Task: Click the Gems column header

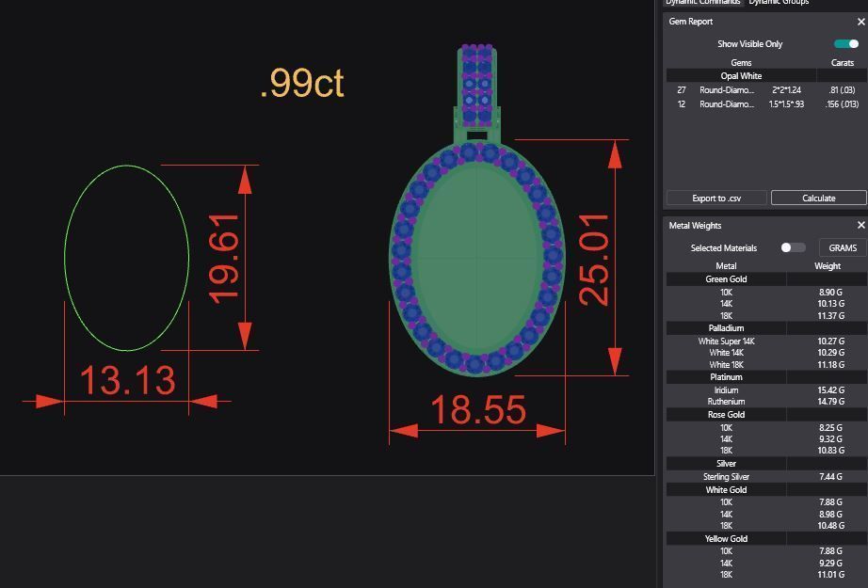Action: [x=741, y=62]
